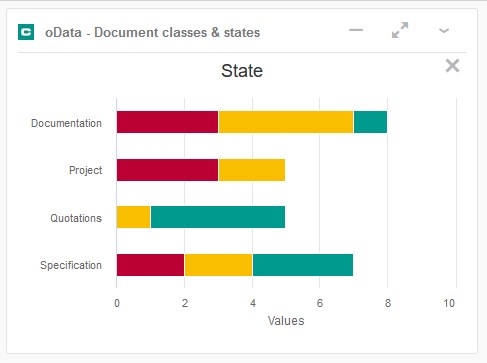Minimize the oData widget panel

[x=356, y=30]
